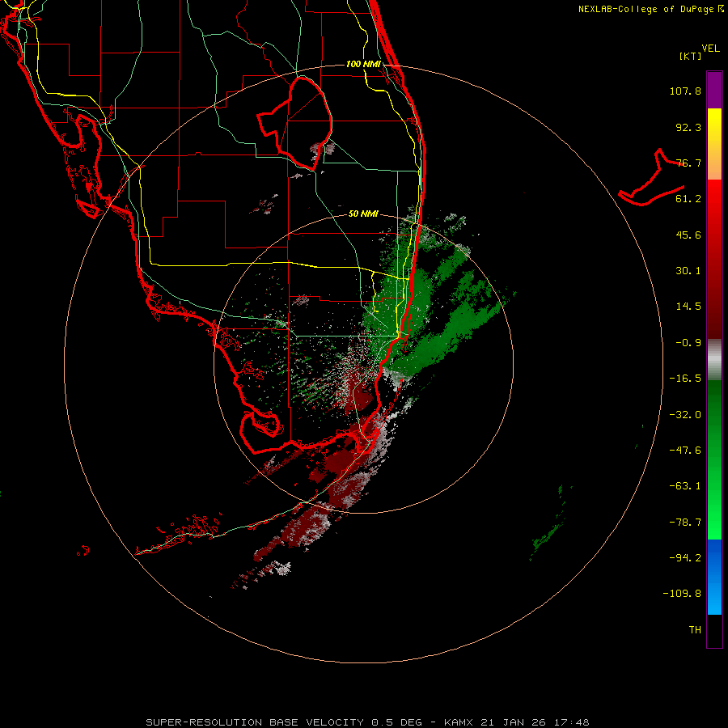Click the Super-Resolution Base Velocity caption
Screen dimensions: 728x728
pyautogui.click(x=367, y=722)
